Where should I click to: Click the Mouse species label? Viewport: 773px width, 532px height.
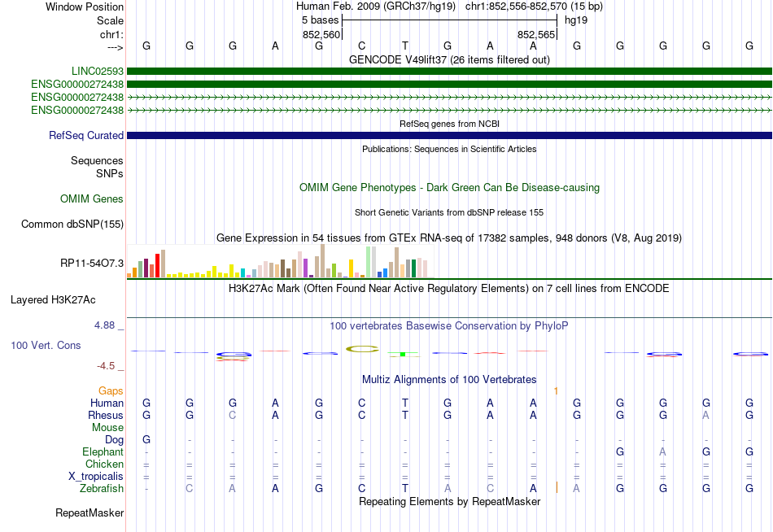[107, 428]
